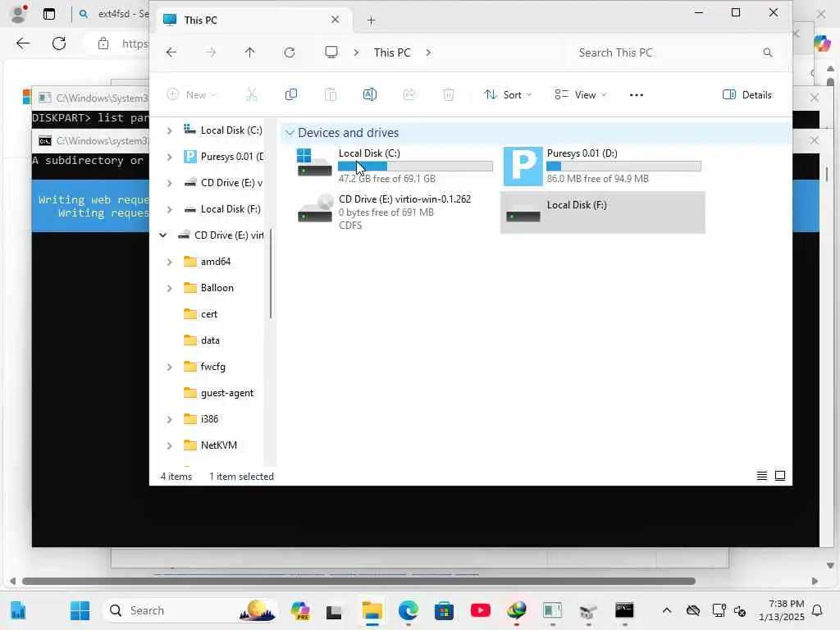Collapse the Devices and drives group
The width and height of the screenshot is (840, 630).
point(290,132)
